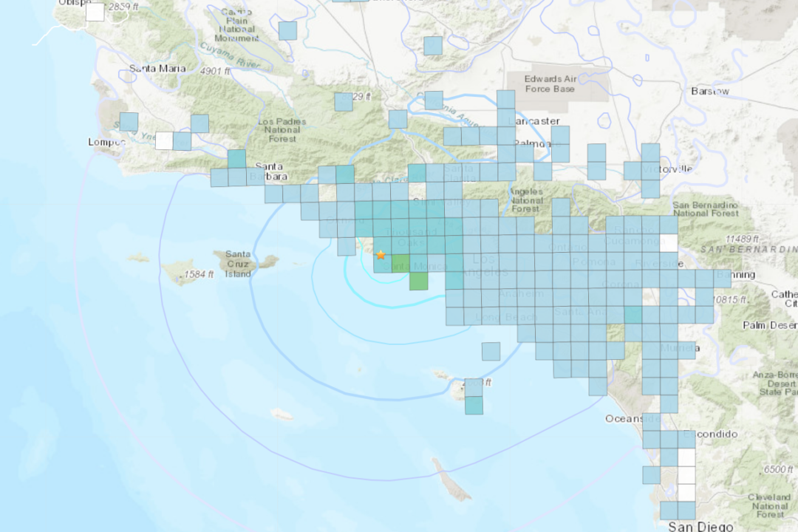Screen dimensions: 798x532
Task: Click the white unshaded square near Lompoc
Action: point(164,139)
